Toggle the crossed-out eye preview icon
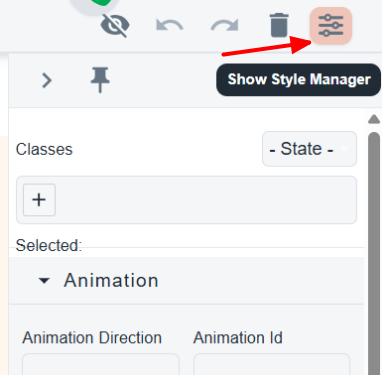This screenshot has width=385, height=378. (115, 26)
